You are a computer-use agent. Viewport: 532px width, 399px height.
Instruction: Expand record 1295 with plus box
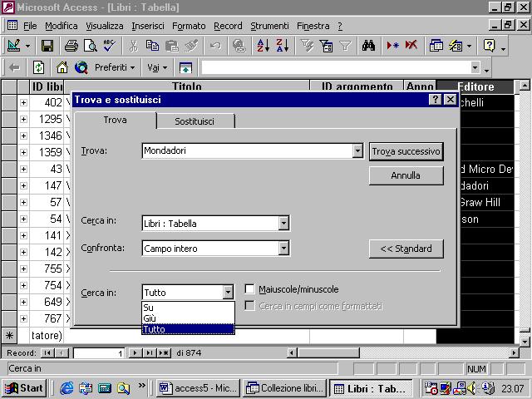coord(23,119)
